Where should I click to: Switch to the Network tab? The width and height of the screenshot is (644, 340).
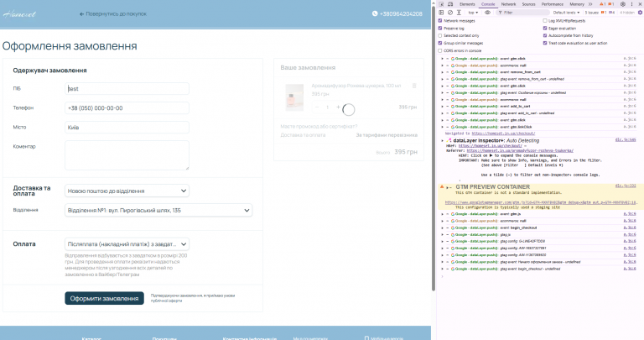click(x=508, y=4)
